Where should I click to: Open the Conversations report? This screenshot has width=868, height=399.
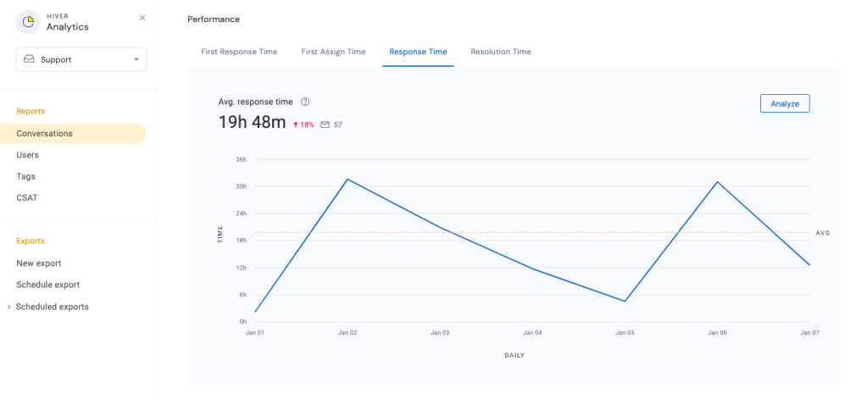(x=45, y=133)
